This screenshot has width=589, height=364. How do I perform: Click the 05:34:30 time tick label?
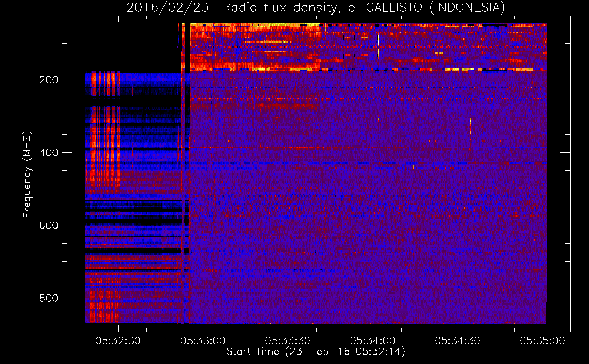coord(458,341)
